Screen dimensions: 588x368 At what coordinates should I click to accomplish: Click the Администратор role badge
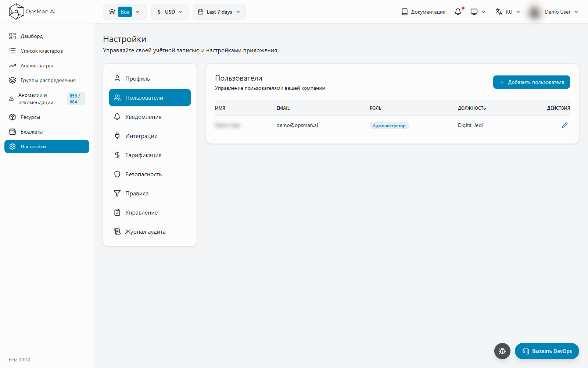pos(389,125)
